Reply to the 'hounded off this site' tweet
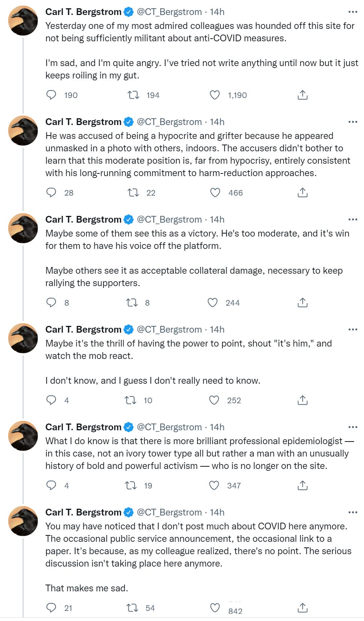Viewport: 364px width, 621px height. point(51,95)
